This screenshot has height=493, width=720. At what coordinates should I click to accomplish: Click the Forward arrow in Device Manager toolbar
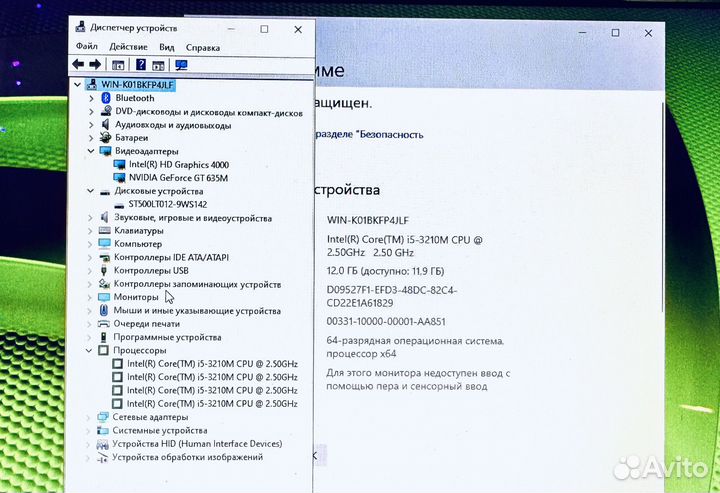[x=95, y=64]
